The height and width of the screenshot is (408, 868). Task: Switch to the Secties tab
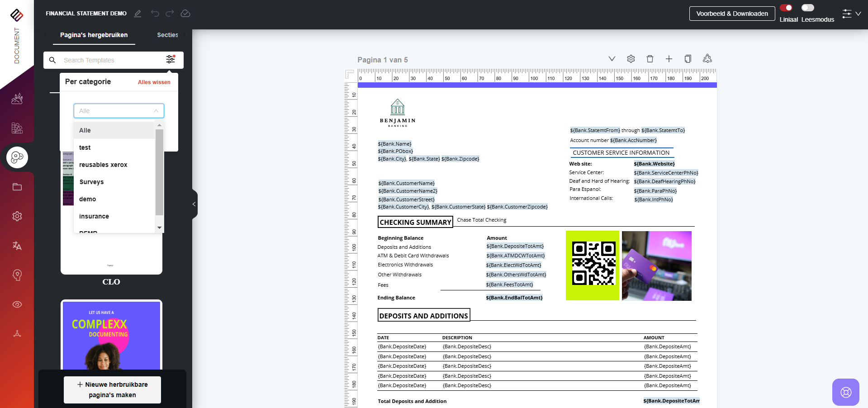167,35
